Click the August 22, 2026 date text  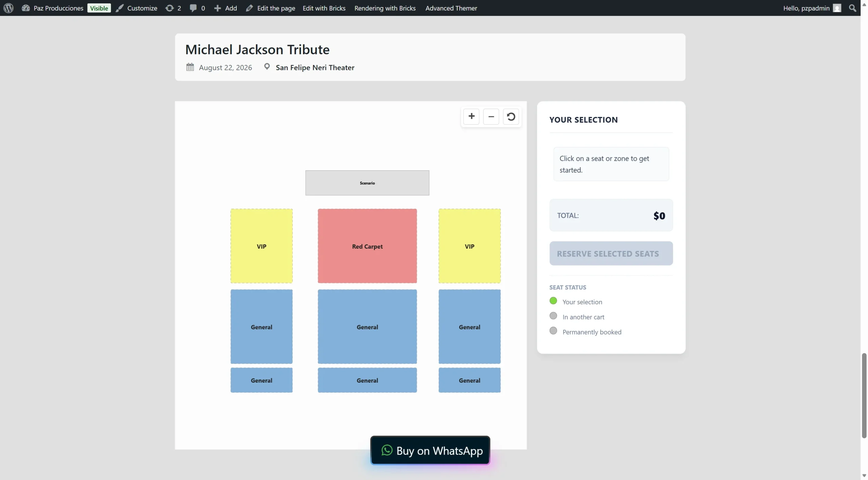225,67
